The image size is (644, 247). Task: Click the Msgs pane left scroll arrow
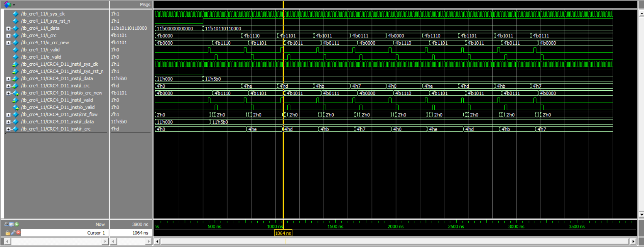113,241
